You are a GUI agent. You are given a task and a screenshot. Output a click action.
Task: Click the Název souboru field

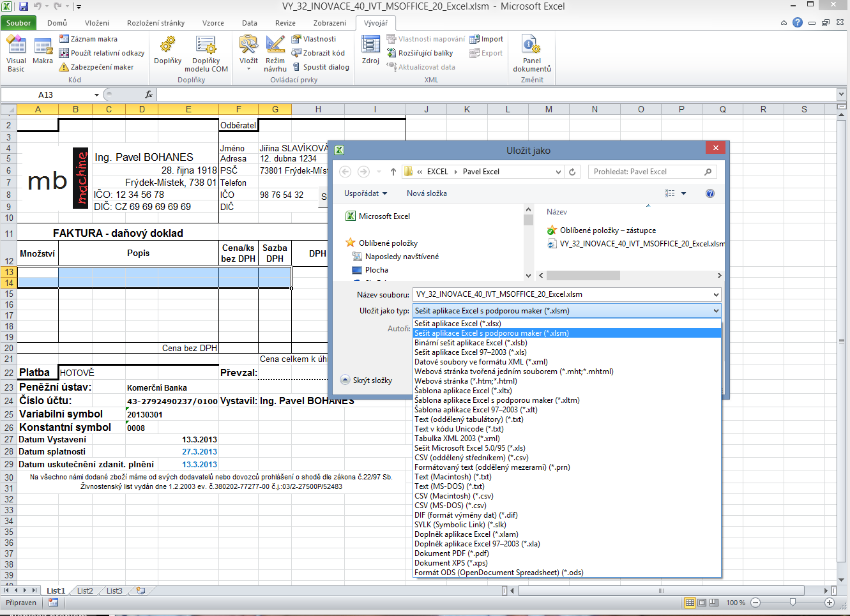(x=566, y=294)
